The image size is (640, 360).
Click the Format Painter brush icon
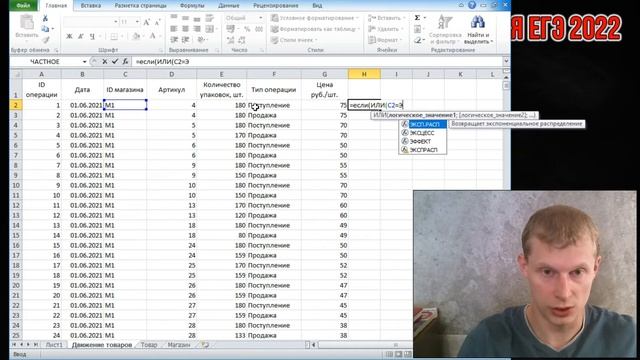tap(45, 40)
